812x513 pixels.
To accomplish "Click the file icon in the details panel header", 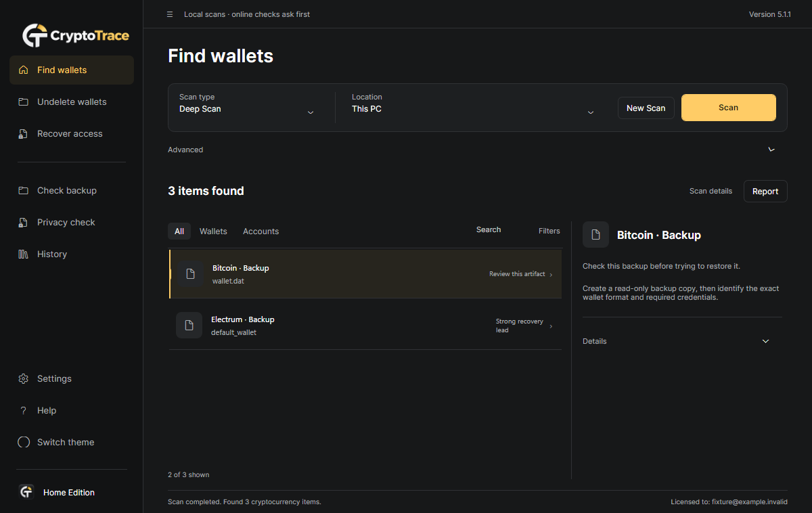I will (595, 235).
